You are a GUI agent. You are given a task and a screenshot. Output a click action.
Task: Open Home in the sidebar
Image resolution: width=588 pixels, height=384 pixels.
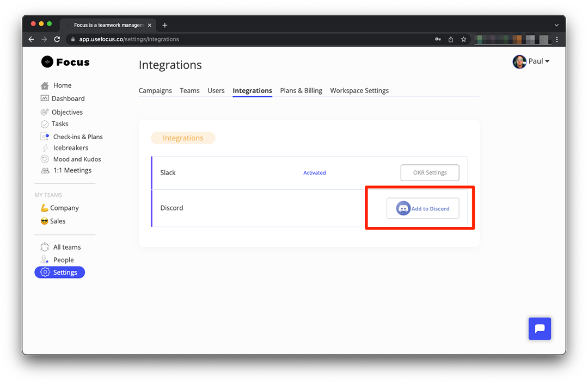62,85
